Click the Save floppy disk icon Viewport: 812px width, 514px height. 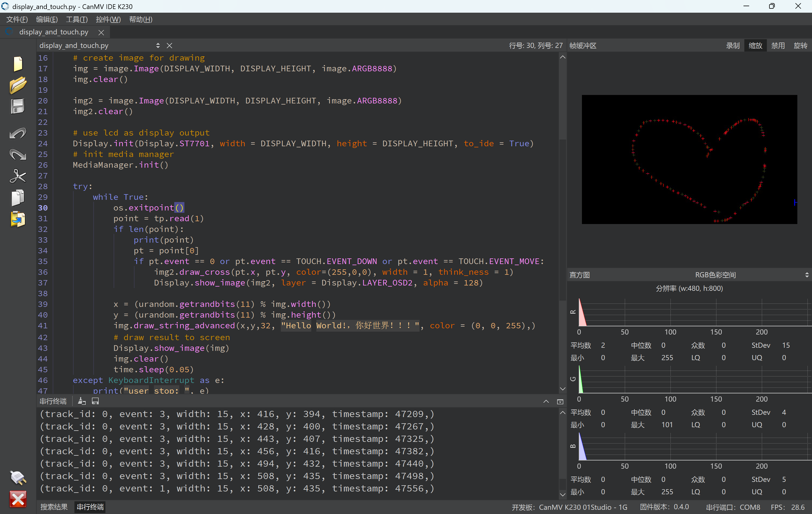(x=17, y=107)
